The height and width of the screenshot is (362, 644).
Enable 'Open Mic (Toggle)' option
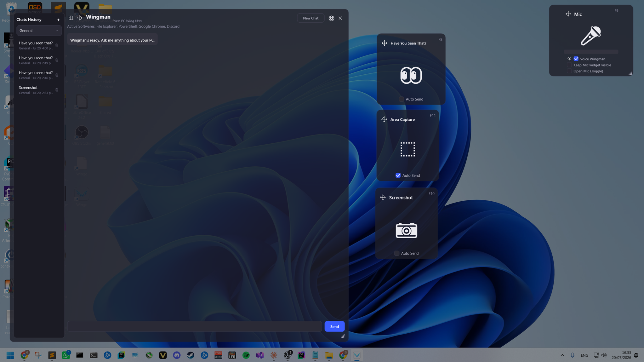click(x=569, y=71)
